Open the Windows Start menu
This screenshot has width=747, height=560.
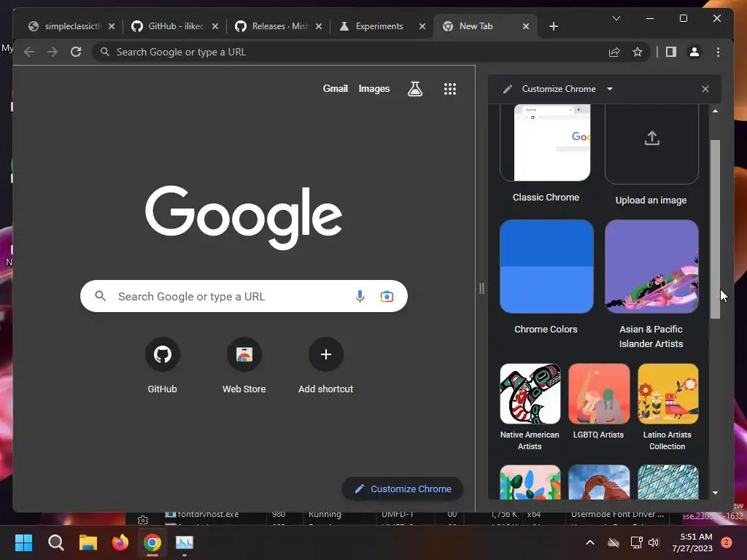pos(23,542)
